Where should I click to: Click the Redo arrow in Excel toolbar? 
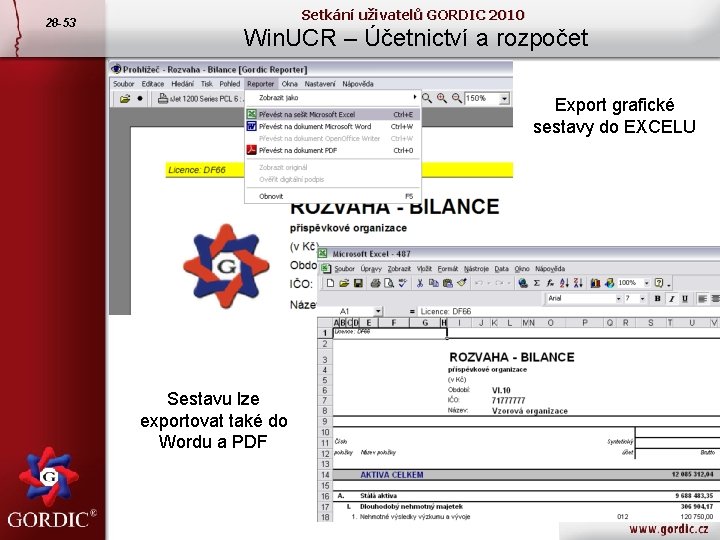click(x=499, y=283)
